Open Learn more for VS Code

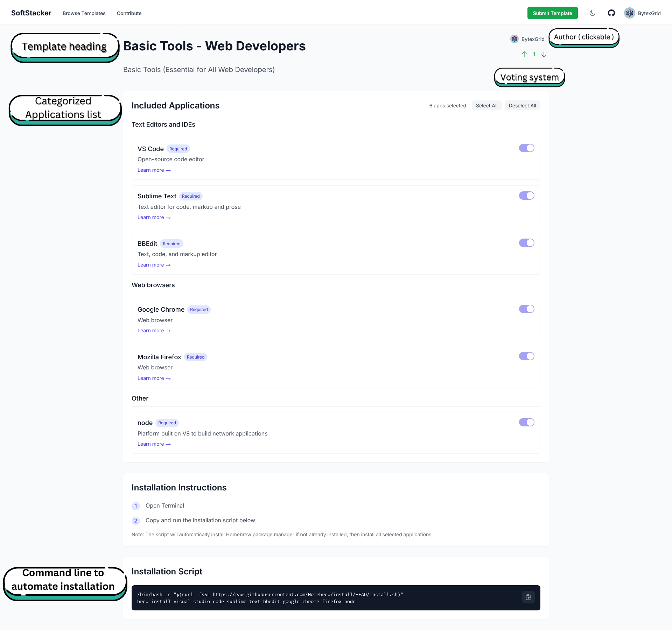(x=154, y=170)
